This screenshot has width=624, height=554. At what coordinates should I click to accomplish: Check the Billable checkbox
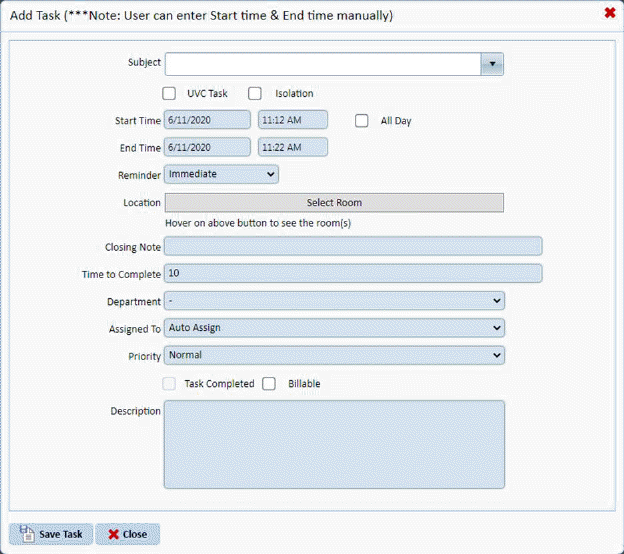coord(269,384)
